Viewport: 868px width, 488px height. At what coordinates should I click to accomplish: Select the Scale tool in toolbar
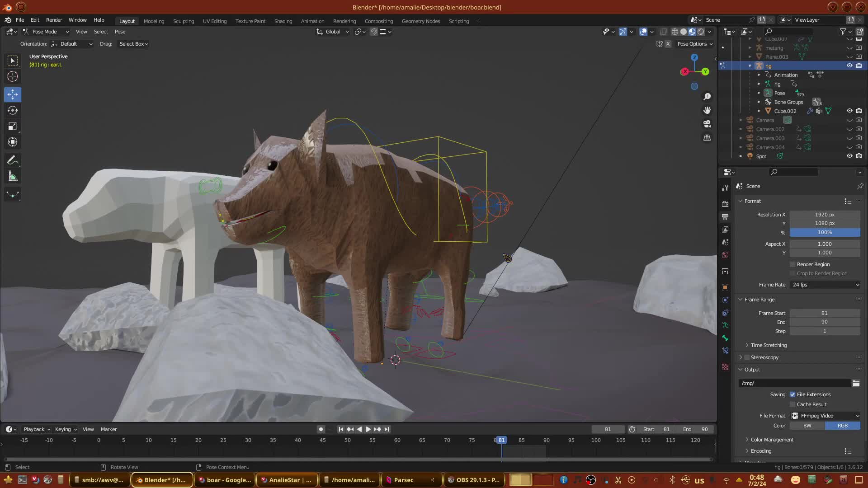coord(13,127)
